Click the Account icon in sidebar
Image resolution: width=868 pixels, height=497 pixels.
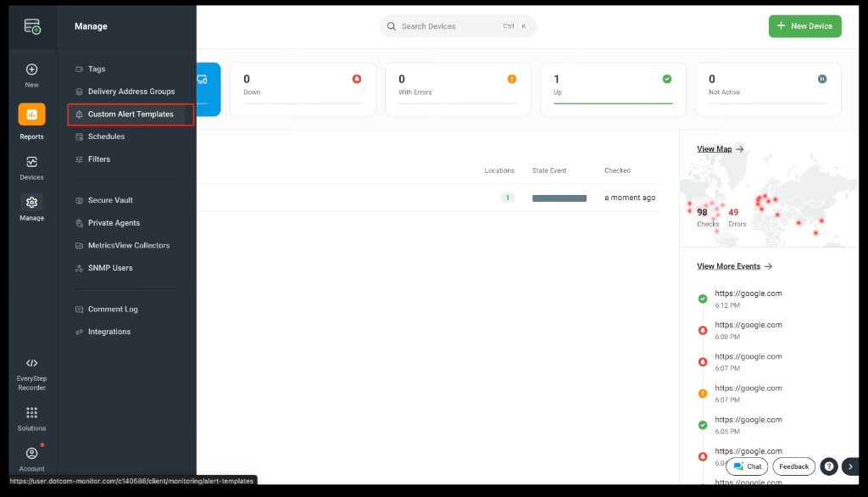[x=31, y=454]
